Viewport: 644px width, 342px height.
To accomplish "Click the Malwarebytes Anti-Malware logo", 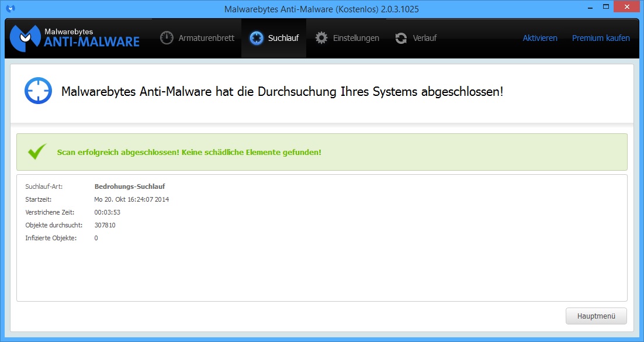I will [x=74, y=38].
